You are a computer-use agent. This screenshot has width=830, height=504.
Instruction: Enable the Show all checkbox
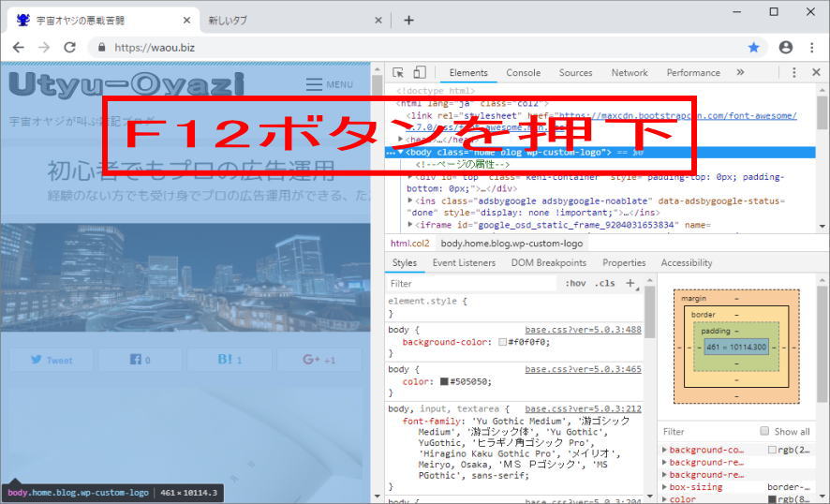(765, 432)
